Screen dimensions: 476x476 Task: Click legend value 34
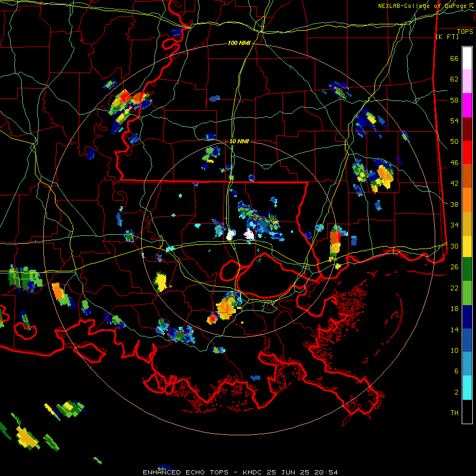coord(454,225)
